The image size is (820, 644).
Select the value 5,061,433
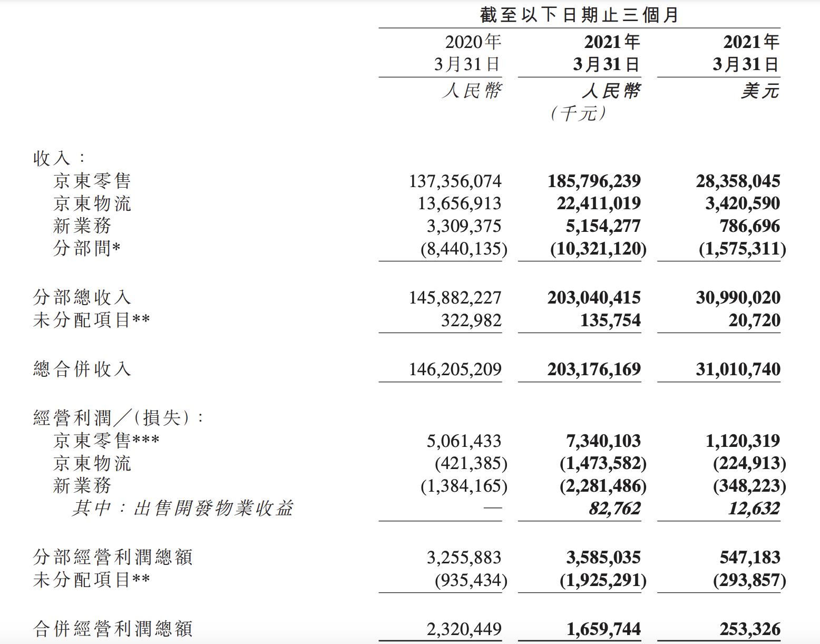[464, 441]
